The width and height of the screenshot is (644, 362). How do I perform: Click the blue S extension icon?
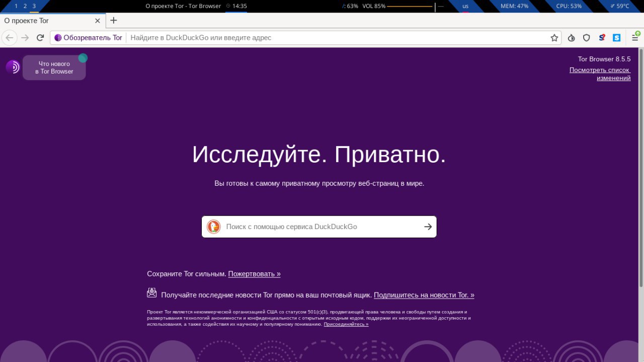click(x=616, y=38)
